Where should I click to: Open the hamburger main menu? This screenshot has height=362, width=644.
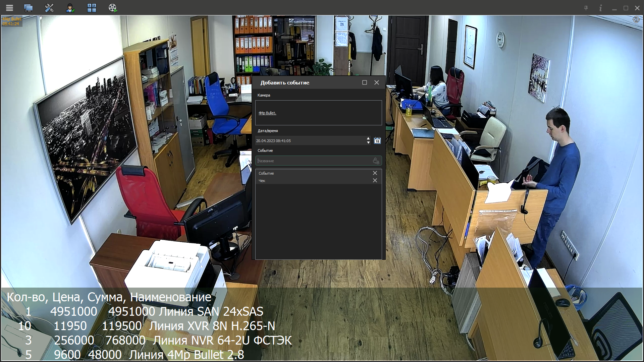9,8
